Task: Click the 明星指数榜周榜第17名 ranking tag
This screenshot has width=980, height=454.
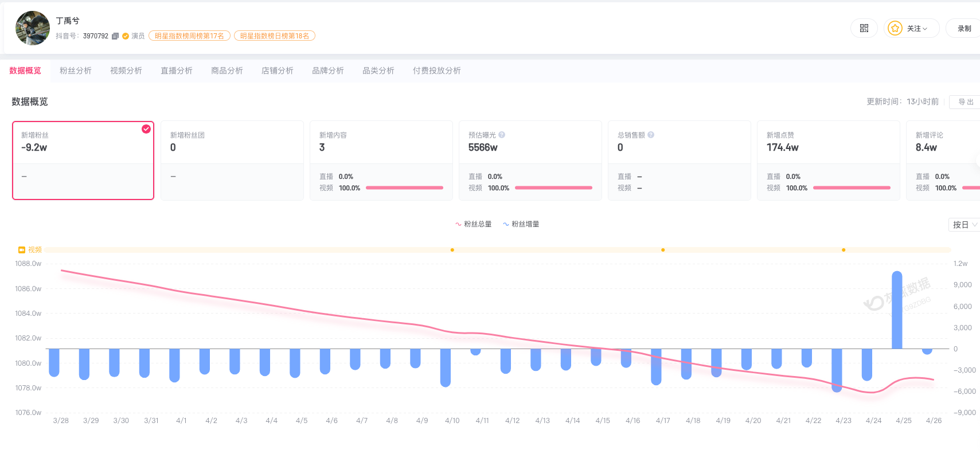Action: (x=189, y=36)
